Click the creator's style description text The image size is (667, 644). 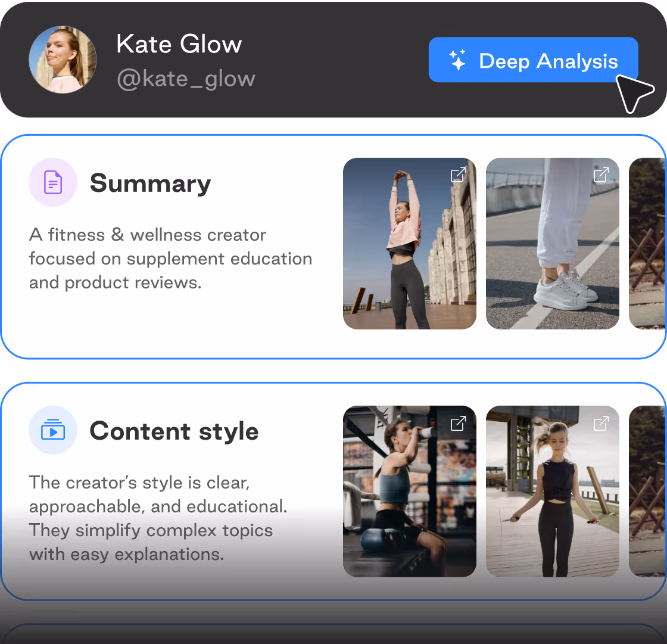pos(158,518)
